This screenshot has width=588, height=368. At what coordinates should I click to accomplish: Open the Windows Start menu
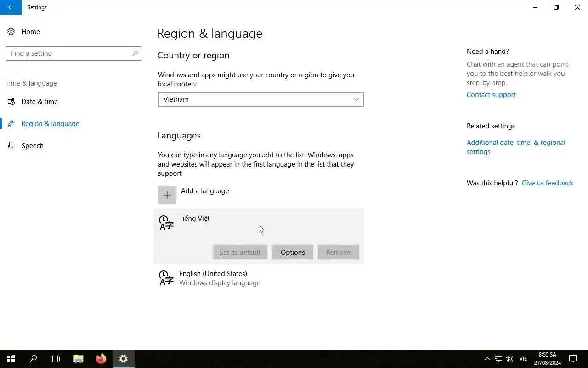pos(11,359)
